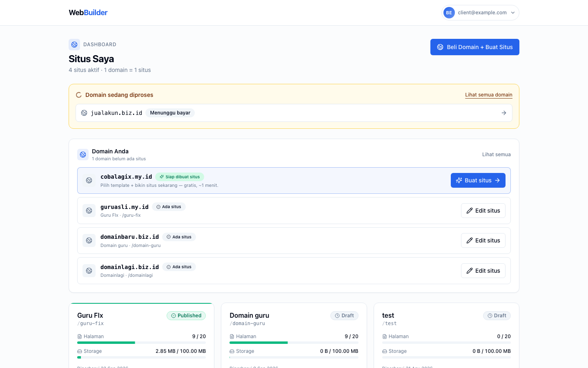The height and width of the screenshot is (368, 588).
Task: Click the Storage icon in test card
Action: [385, 351]
